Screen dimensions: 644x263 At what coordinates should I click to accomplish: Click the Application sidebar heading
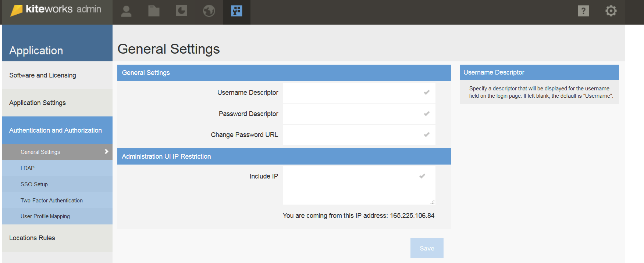coord(36,51)
